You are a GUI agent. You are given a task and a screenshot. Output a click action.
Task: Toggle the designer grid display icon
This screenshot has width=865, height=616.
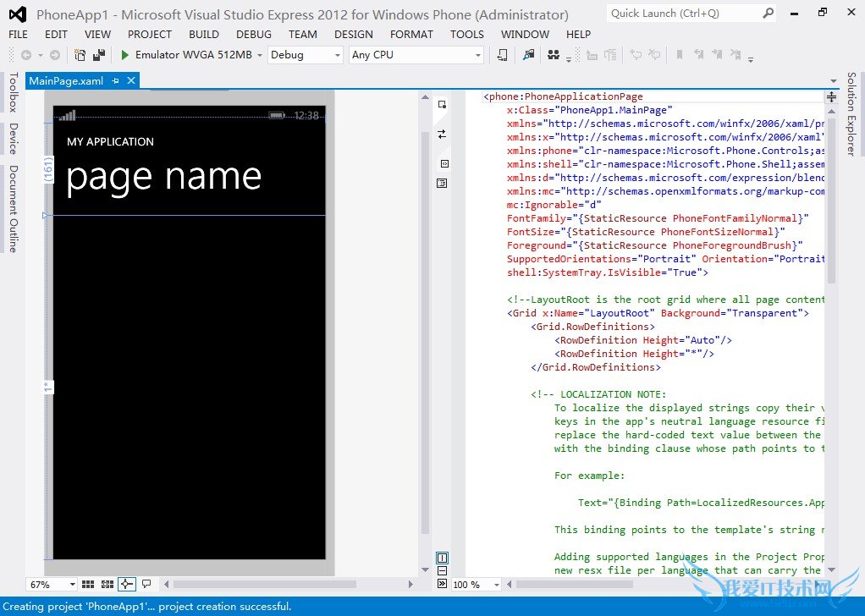[88, 584]
